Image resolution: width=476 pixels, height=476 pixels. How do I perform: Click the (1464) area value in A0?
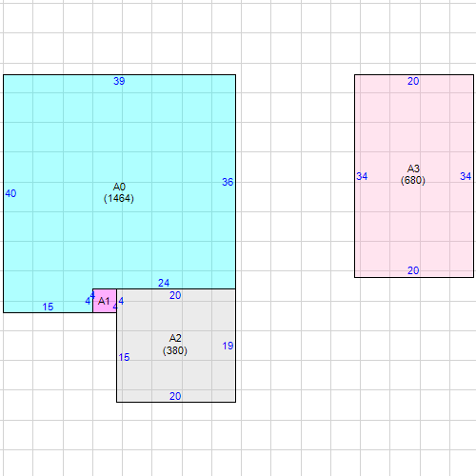point(119,198)
